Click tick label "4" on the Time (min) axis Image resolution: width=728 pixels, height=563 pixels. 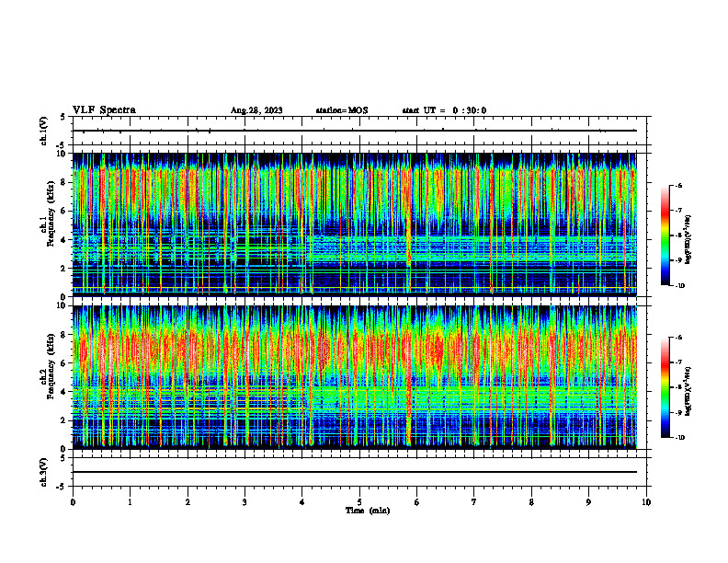[302, 502]
